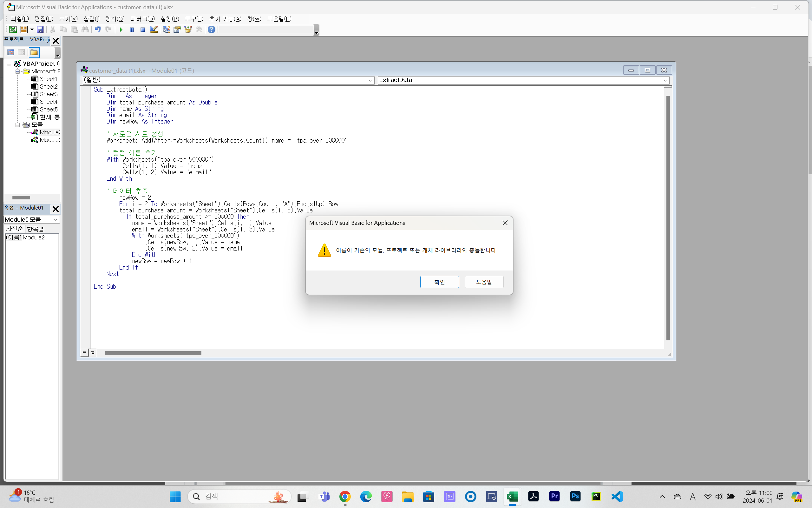Screen dimensions: 812x508
Task: Open the Project Explorer toolbar icon
Action: coord(167,30)
